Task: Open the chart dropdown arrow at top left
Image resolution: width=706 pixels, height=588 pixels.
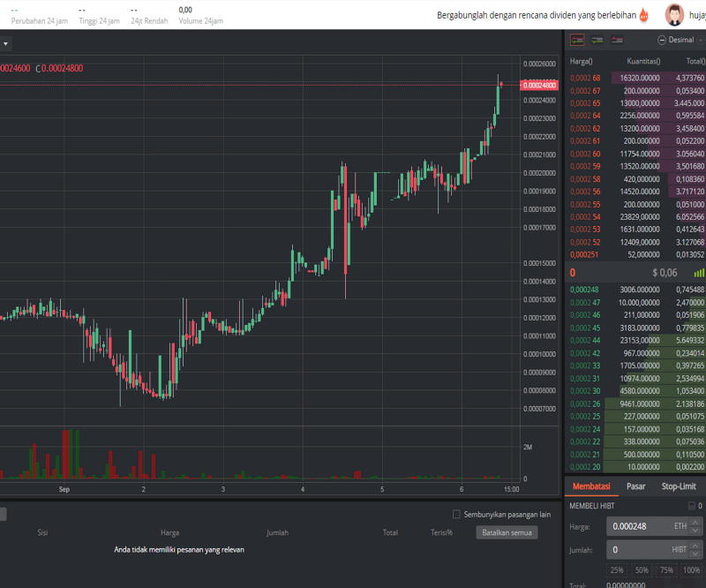Action: coord(5,44)
